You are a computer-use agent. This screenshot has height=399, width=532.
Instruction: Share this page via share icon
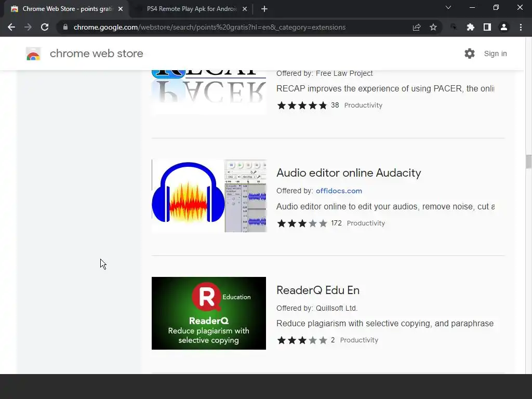point(417,27)
